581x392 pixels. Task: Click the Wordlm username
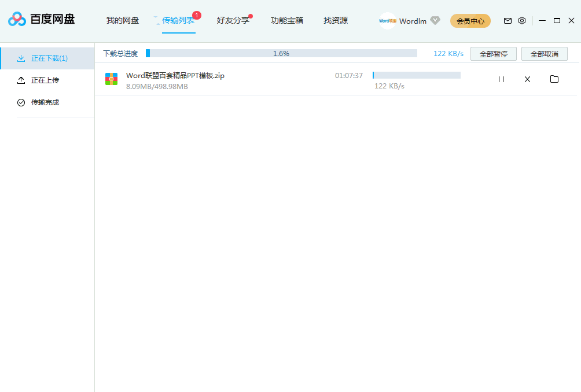pos(413,21)
